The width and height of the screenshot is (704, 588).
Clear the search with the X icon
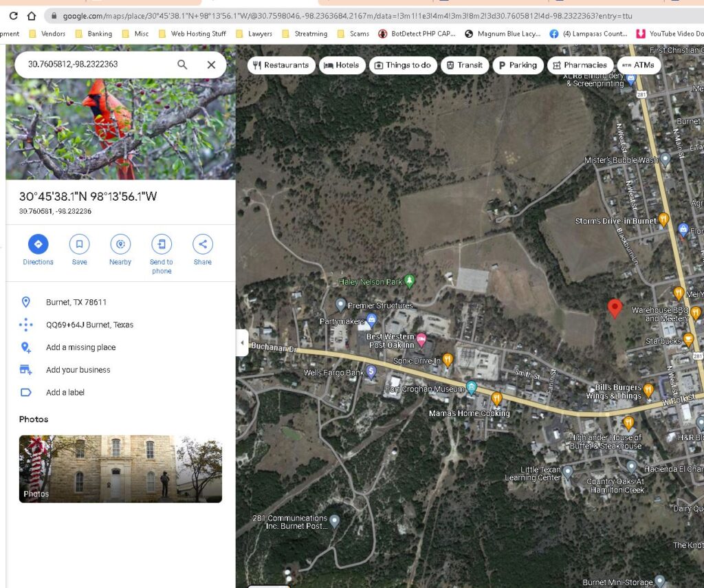(211, 64)
